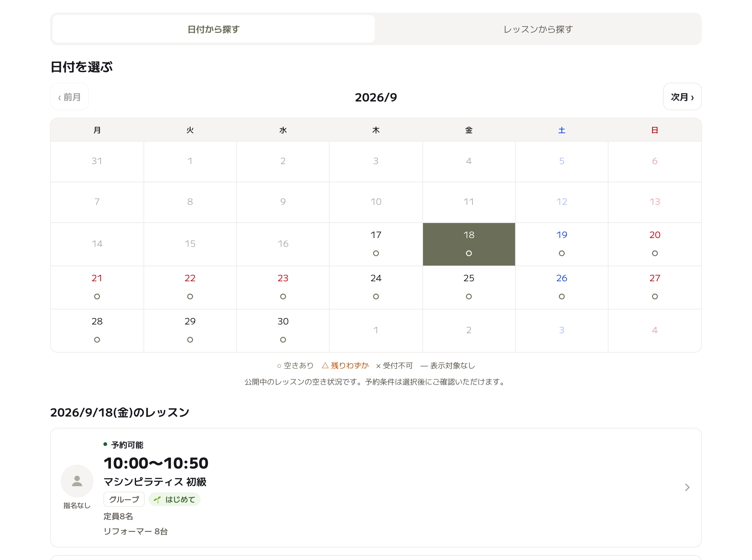Click the disabled date 10

tap(376, 202)
